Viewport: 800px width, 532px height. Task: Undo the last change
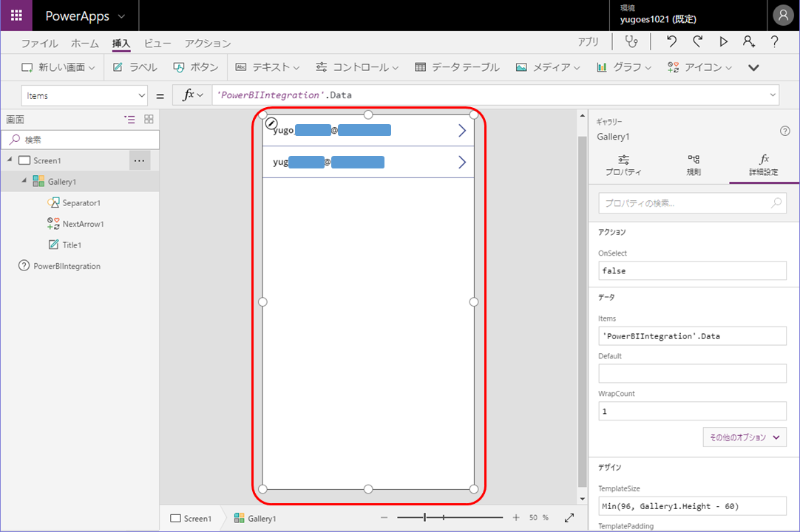671,42
